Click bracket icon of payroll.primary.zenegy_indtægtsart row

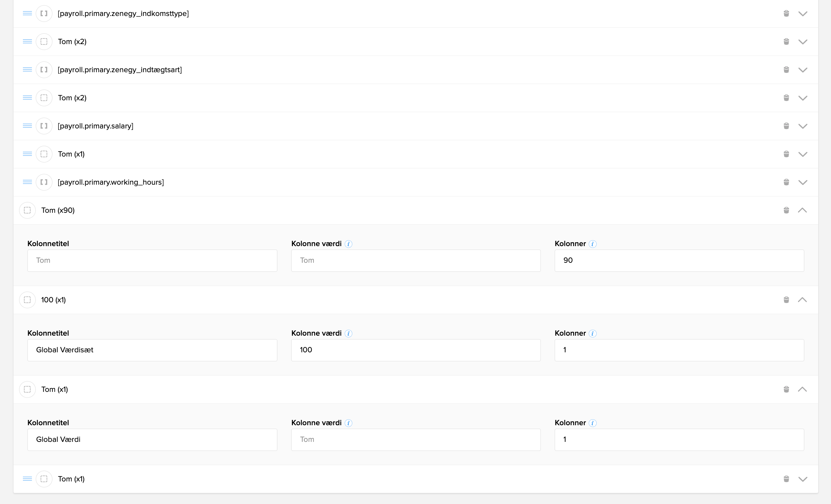44,70
